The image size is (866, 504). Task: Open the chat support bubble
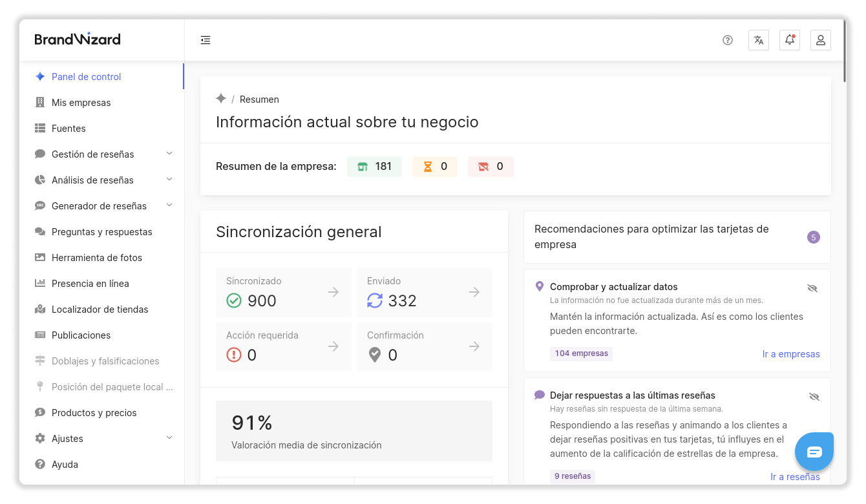pyautogui.click(x=814, y=452)
